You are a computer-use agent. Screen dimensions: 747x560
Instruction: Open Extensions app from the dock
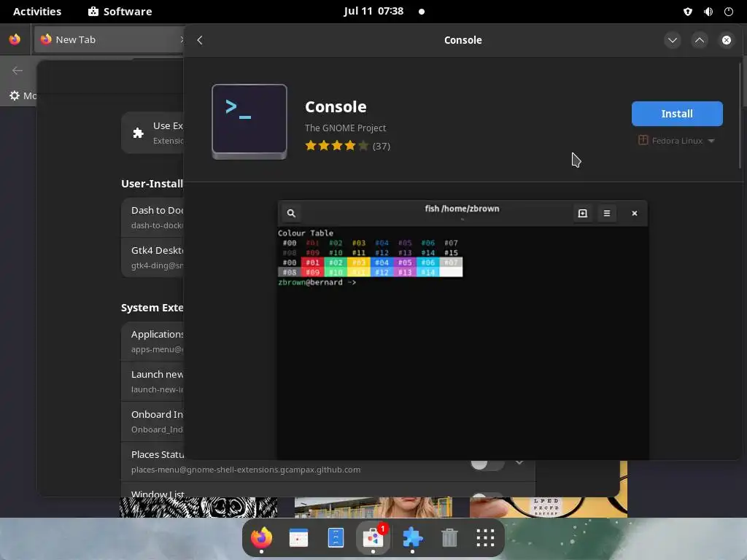tap(412, 537)
